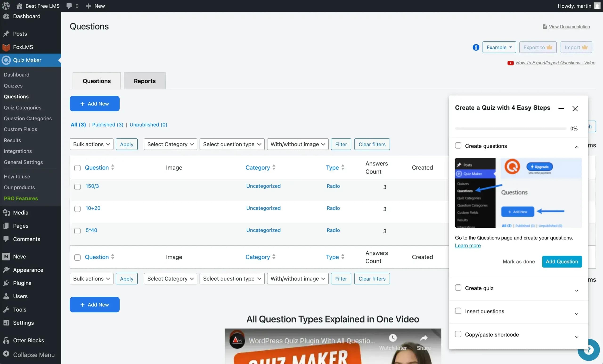Open Question Categories in the sidebar
Image resolution: width=603 pixels, height=364 pixels.
(x=28, y=118)
